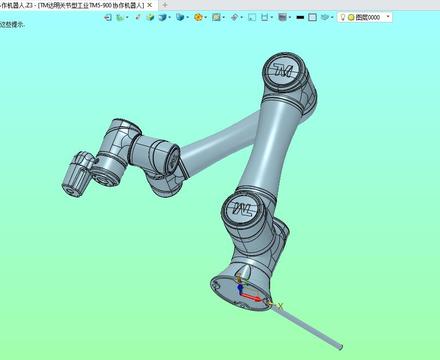Click the yellow circular appearance icon
440x360 pixels.
[x=198, y=17]
